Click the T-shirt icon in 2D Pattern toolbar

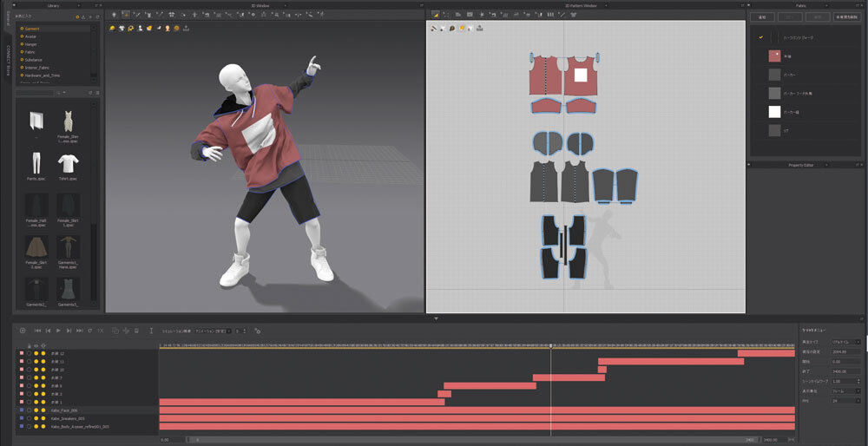tap(574, 15)
